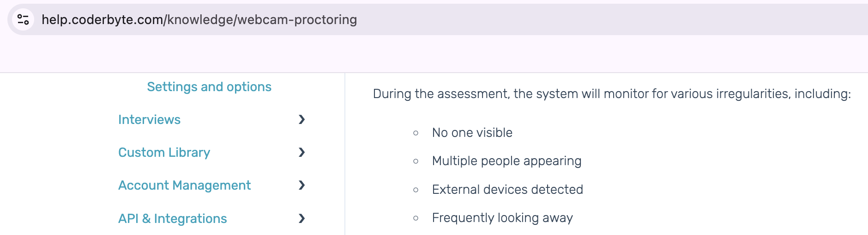Screen dimensions: 868x235
Task: Click the 'External devices detected' list item
Action: pos(507,190)
